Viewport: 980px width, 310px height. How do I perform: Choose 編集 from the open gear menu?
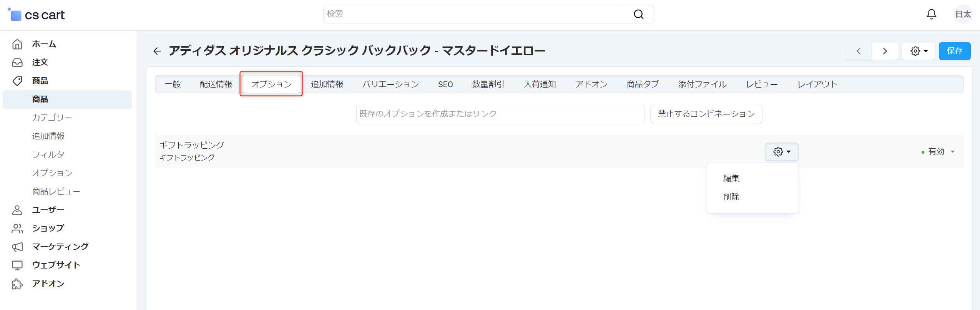[731, 178]
